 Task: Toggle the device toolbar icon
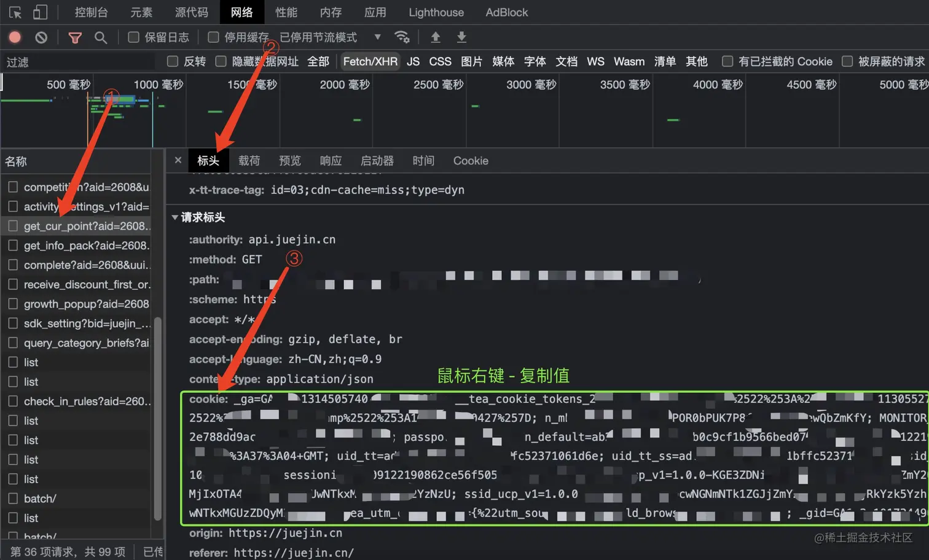click(40, 12)
